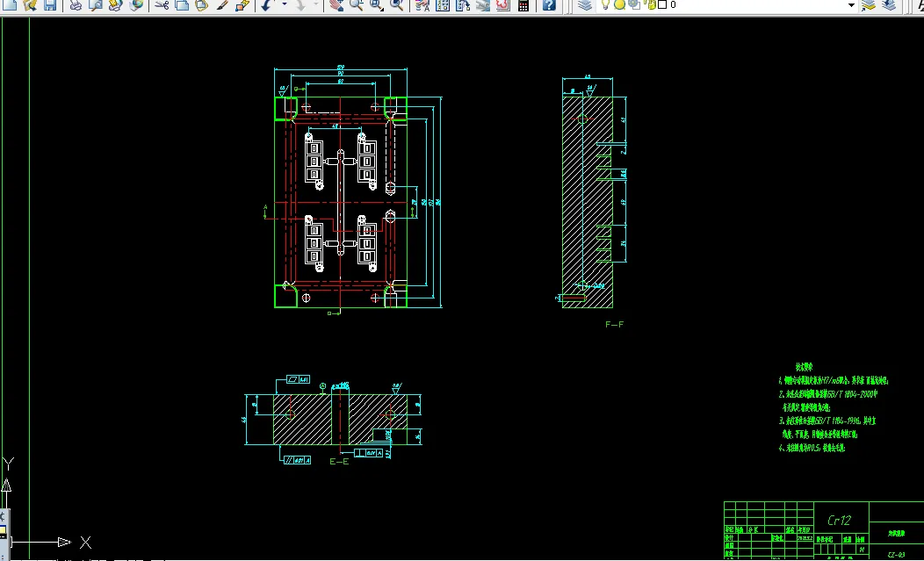The image size is (924, 561).
Task: Toggle layer 0 viewport freeze icon
Action: [x=635, y=4]
